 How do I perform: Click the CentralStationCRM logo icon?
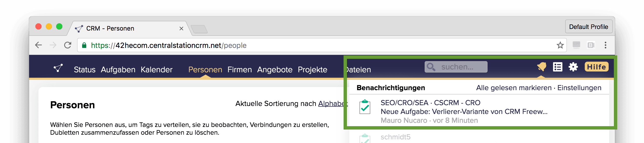pyautogui.click(x=58, y=68)
